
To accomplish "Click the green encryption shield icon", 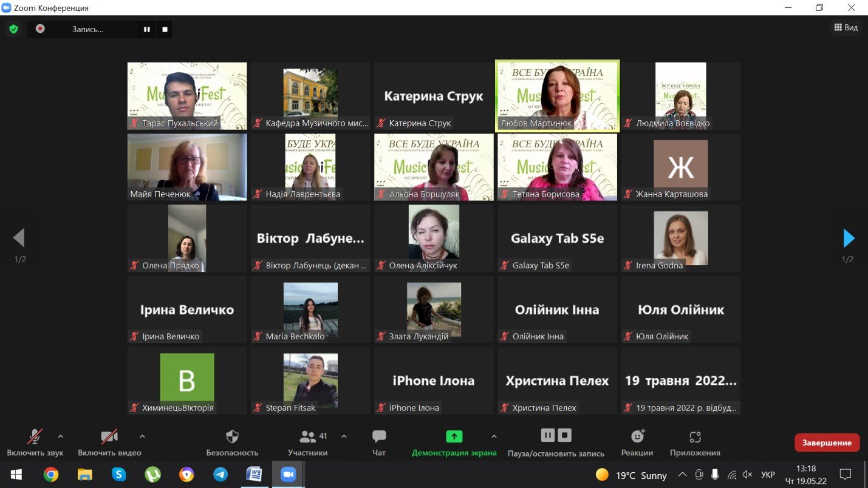I will point(13,29).
